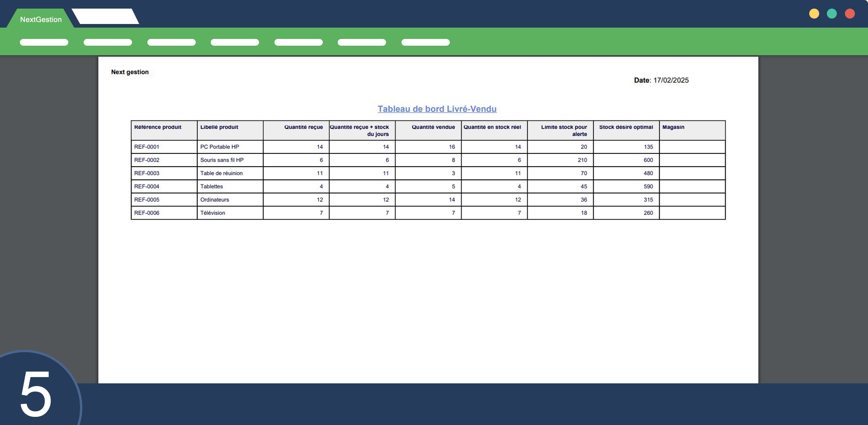Click the Quantité vendue column header
Image resolution: width=868 pixels, height=425 pixels.
pos(433,127)
